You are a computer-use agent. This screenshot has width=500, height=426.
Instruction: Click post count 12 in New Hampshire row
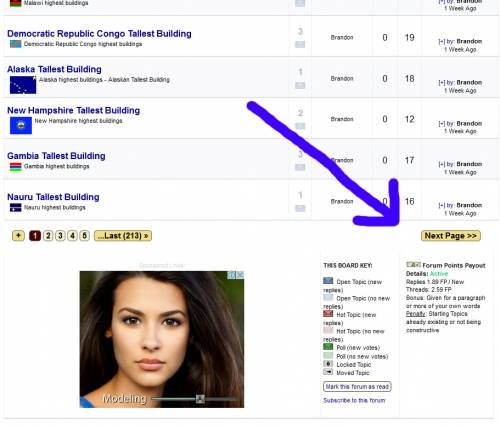pos(409,119)
